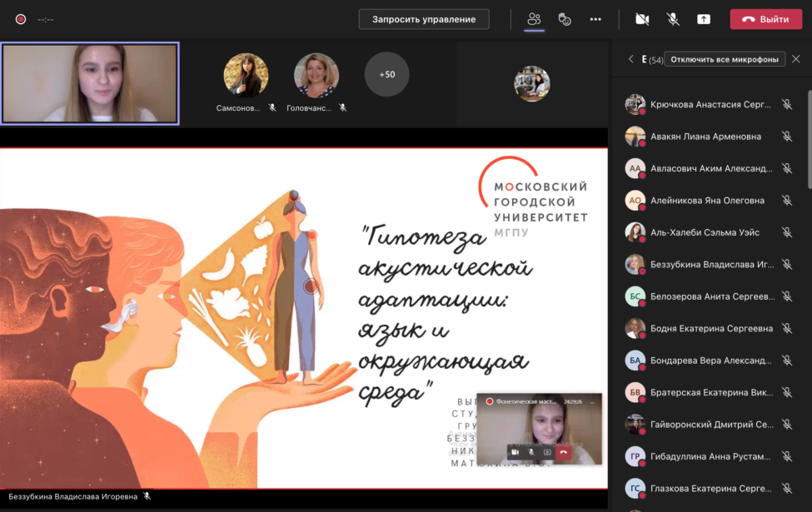Collapse the participants panel using the left chevron

tap(630, 59)
